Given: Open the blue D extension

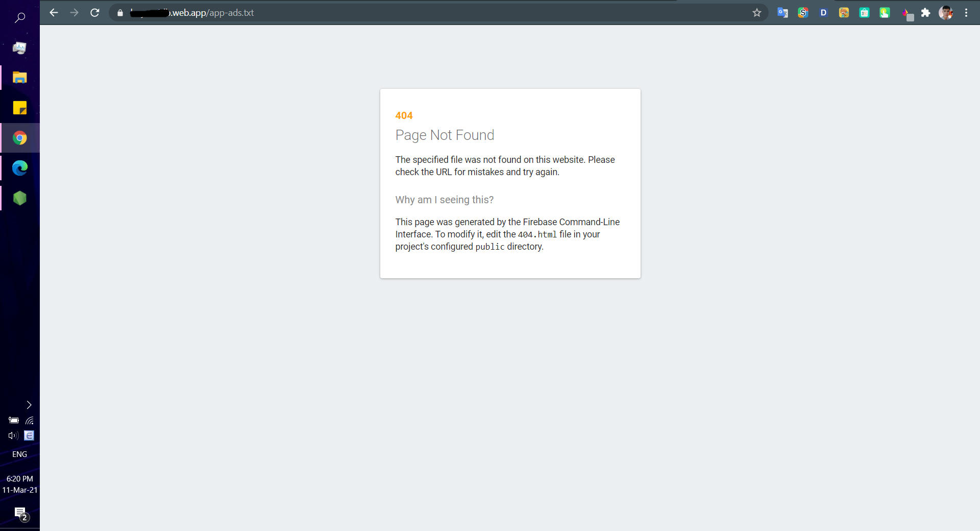Looking at the screenshot, I should pos(823,13).
